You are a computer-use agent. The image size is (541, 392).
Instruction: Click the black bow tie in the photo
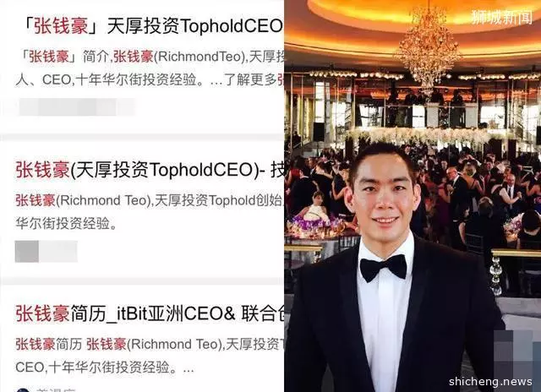(383, 268)
